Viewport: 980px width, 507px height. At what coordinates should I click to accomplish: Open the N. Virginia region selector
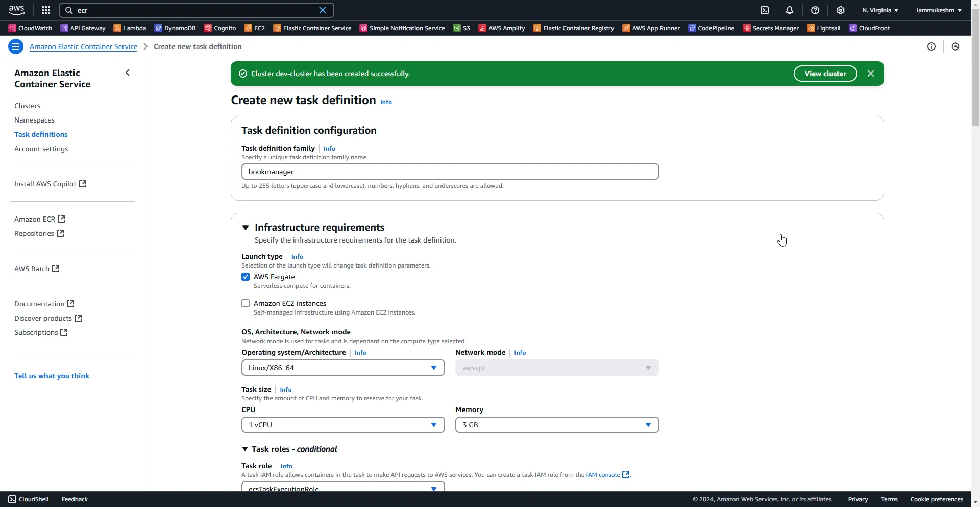click(x=878, y=10)
